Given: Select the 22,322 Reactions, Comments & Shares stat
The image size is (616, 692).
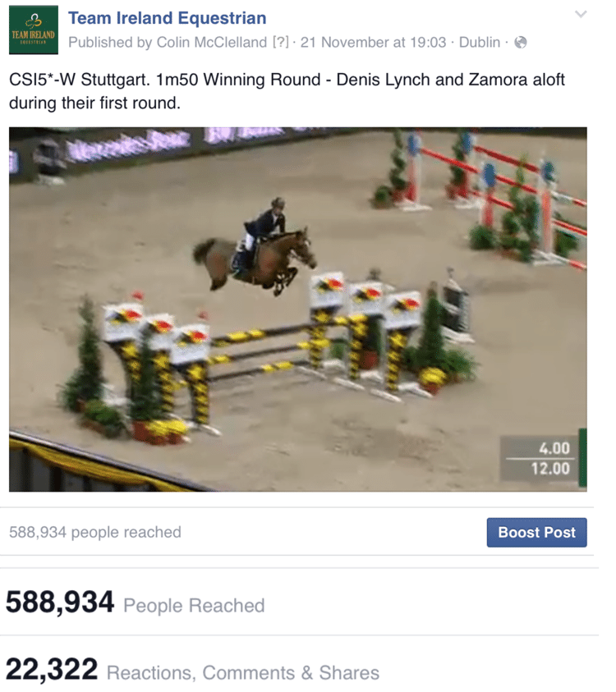Looking at the screenshot, I should (x=192, y=670).
